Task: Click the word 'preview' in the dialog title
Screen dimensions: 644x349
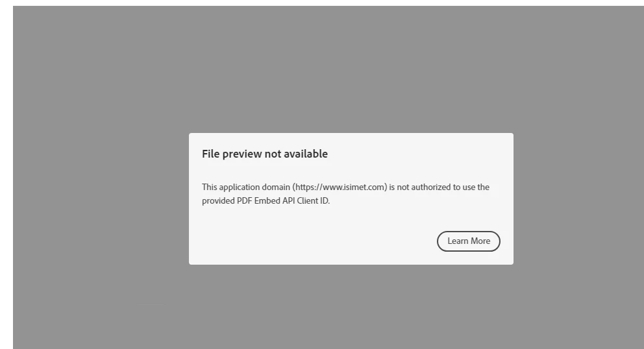Action: 242,154
